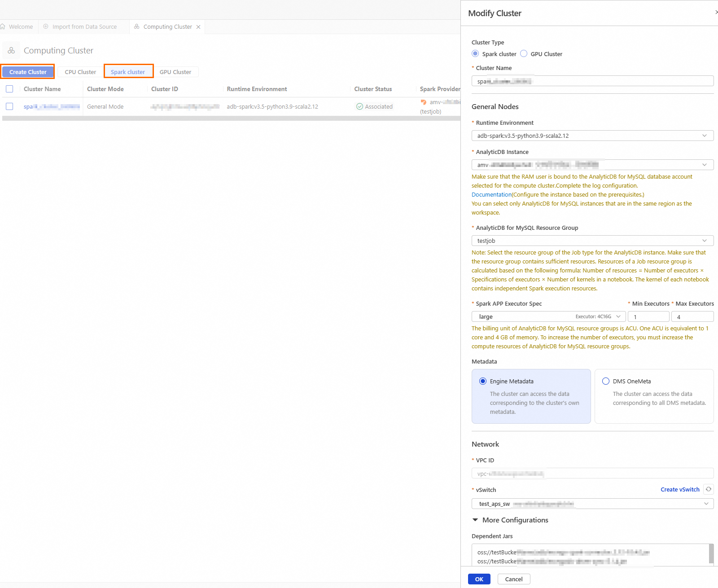Close the Modify Cluster panel

(x=716, y=13)
